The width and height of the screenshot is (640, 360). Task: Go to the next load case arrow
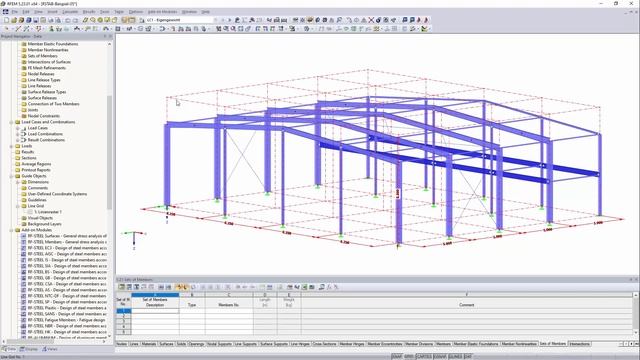[229, 20]
